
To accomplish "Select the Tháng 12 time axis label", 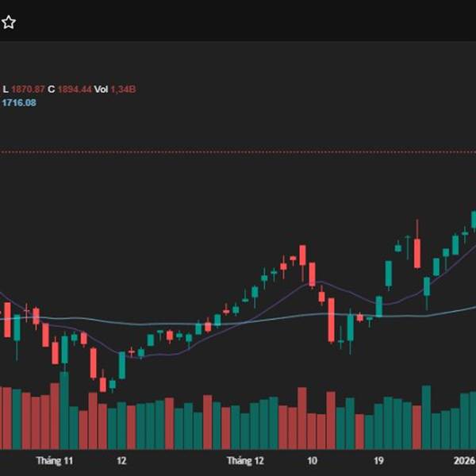I will pos(245,460).
